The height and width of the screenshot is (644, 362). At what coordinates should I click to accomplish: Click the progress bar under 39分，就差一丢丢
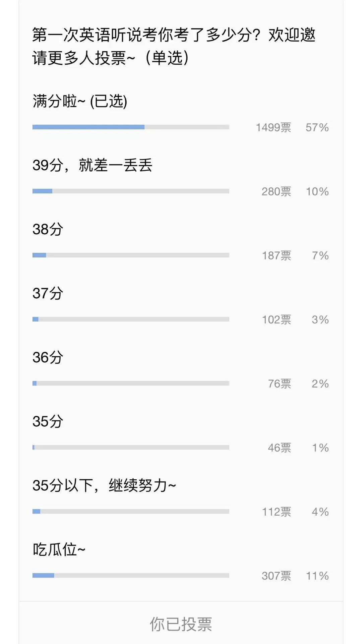[131, 191]
